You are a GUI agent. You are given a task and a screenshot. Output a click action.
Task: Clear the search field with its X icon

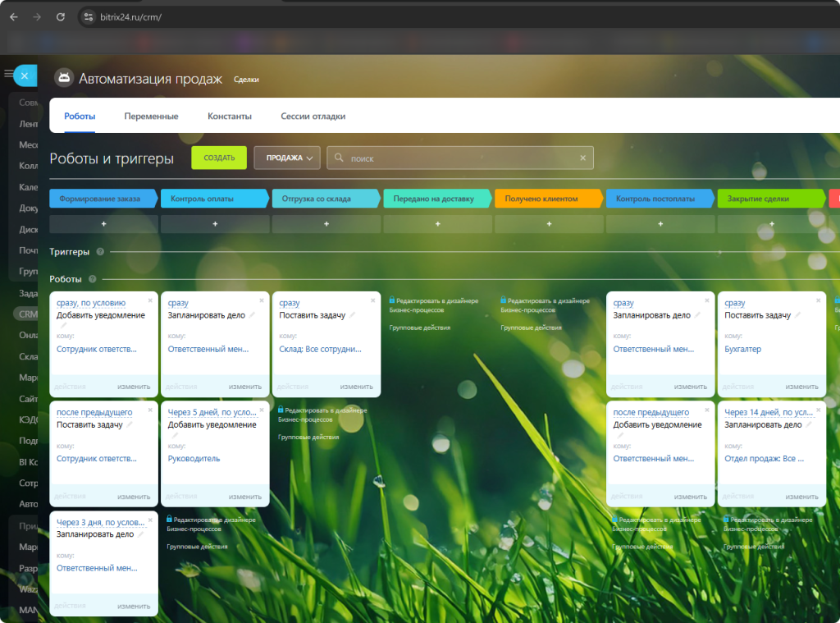pyautogui.click(x=583, y=158)
